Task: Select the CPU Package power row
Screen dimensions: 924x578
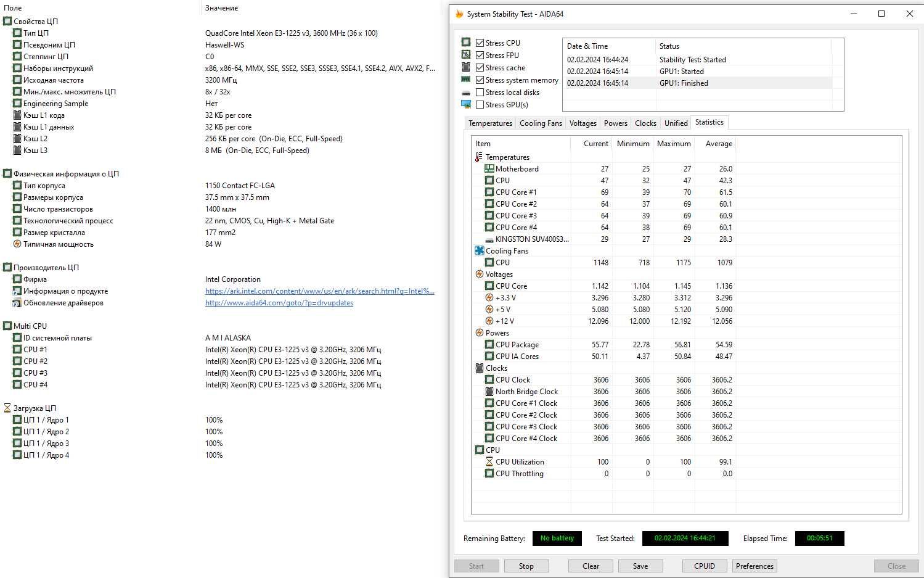Action: click(604, 345)
